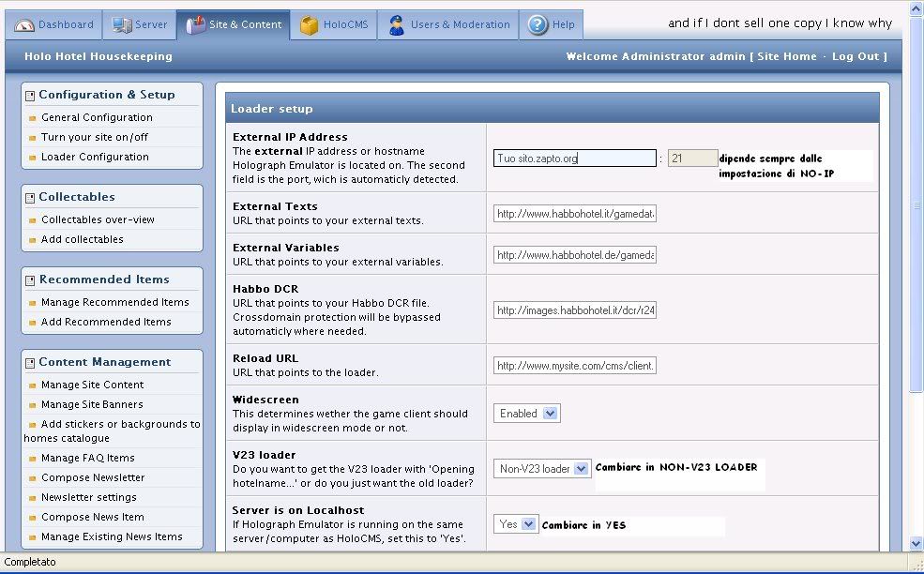The image size is (924, 574).
Task: Open the Dashboard tab
Action: pos(53,24)
